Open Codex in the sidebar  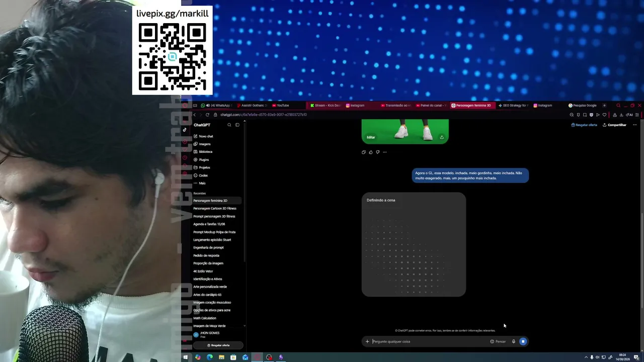pyautogui.click(x=201, y=175)
